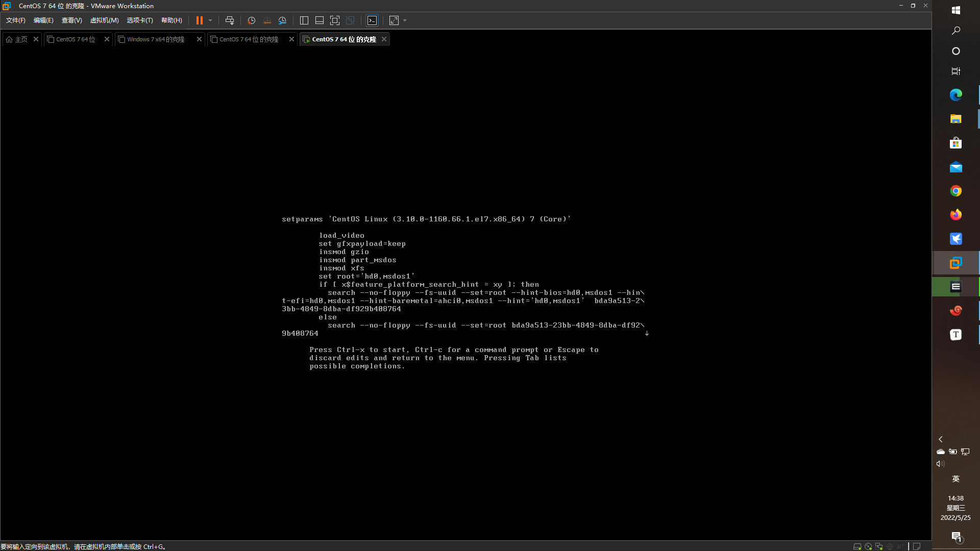Viewport: 980px width, 551px height.
Task: Pause the running virtual machine
Action: (199, 20)
